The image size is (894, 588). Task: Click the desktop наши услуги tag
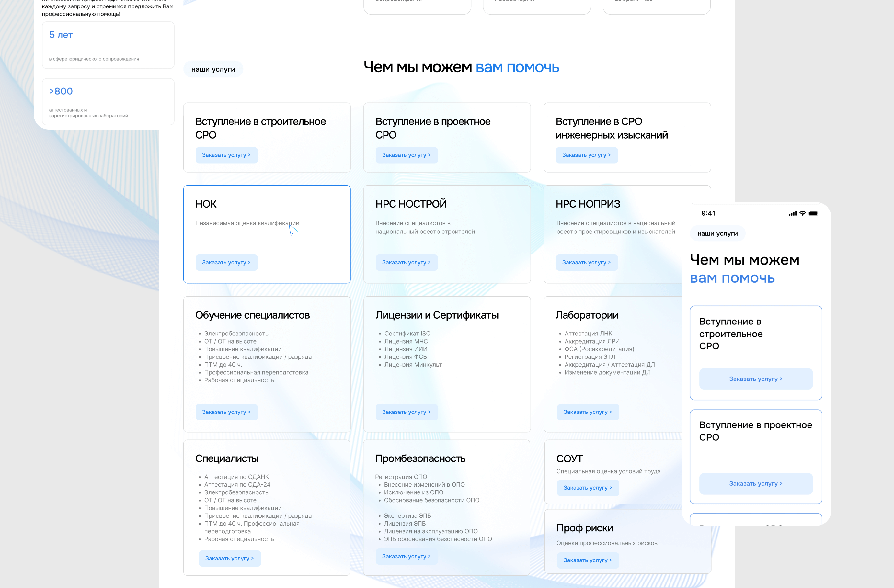(213, 70)
